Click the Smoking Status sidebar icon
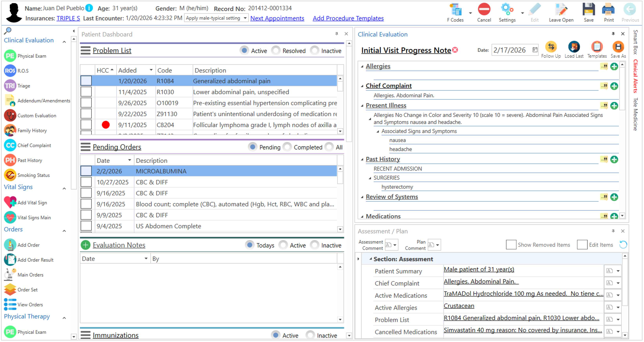Screen dimensions: 644x342 pyautogui.click(x=10, y=175)
